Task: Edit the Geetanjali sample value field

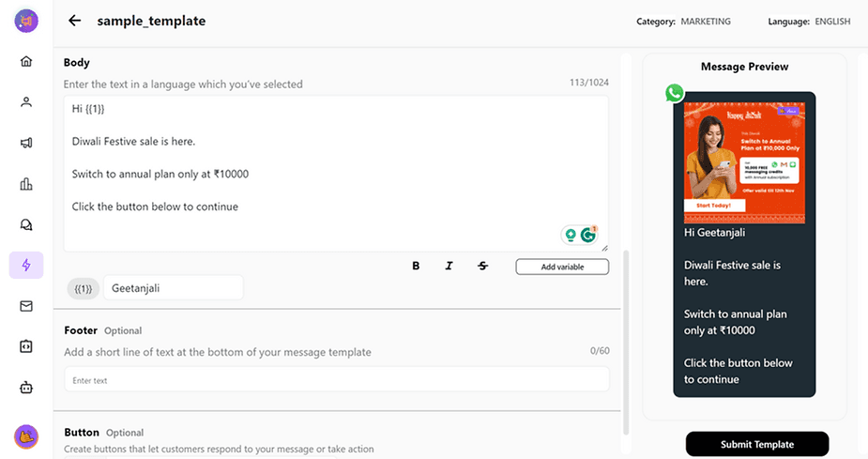Action: pos(174,288)
